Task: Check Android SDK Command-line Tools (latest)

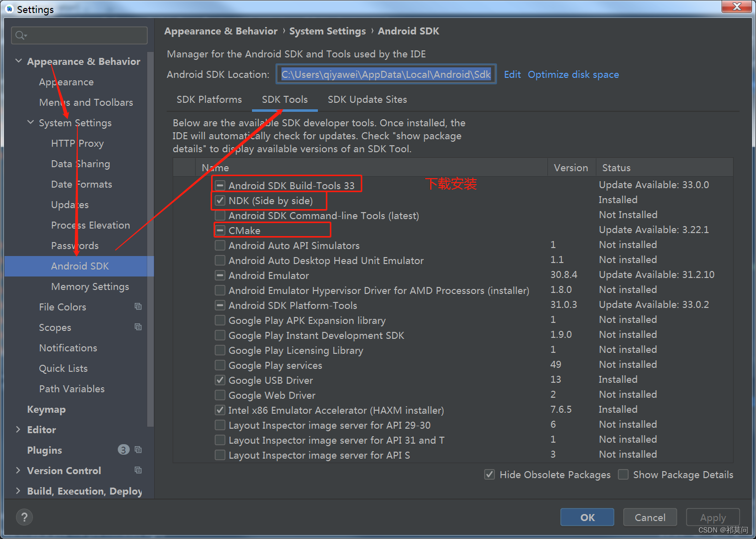Action: click(220, 216)
